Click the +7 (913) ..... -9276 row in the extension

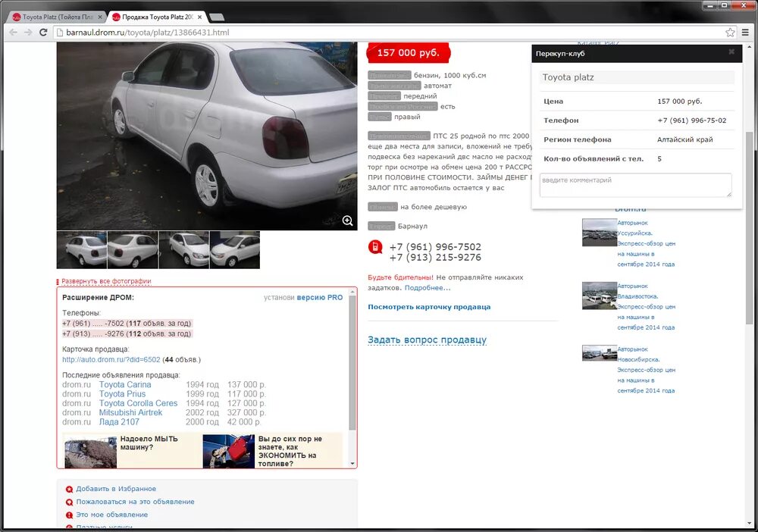point(127,334)
